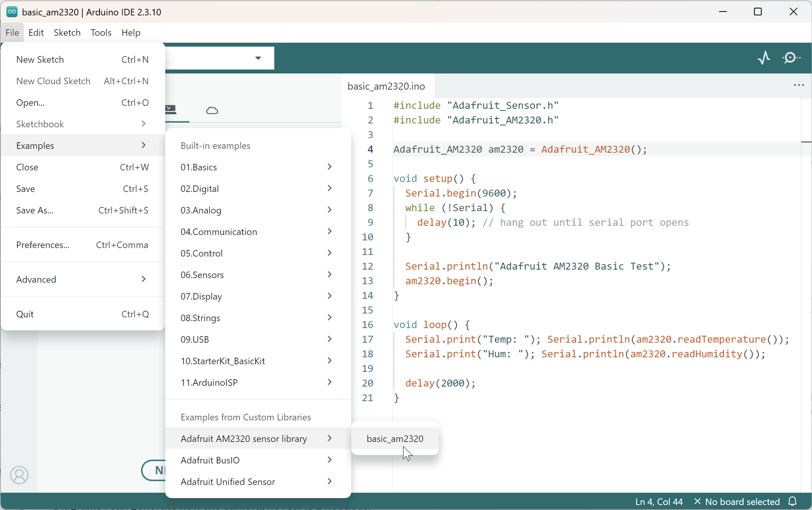This screenshot has height=510, width=812.
Task: Click 'No board selected' status entry
Action: pos(737,502)
